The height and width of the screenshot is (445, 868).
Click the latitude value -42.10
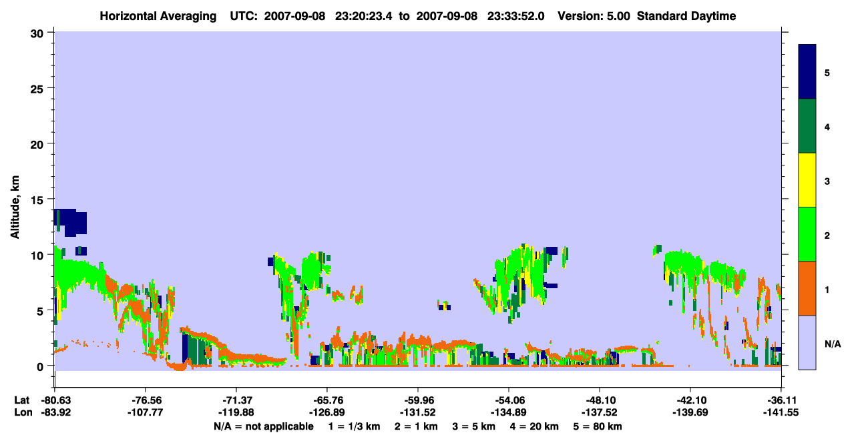coord(690,400)
